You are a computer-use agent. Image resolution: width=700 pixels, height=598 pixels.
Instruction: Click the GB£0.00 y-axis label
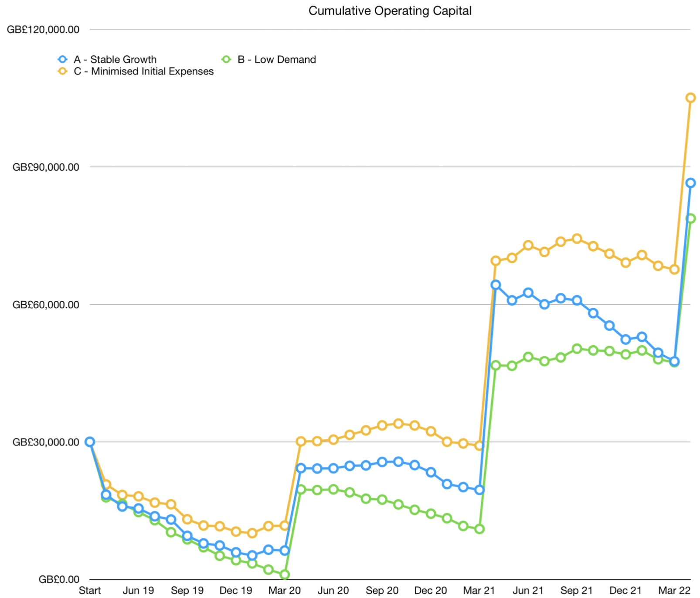pos(59,579)
